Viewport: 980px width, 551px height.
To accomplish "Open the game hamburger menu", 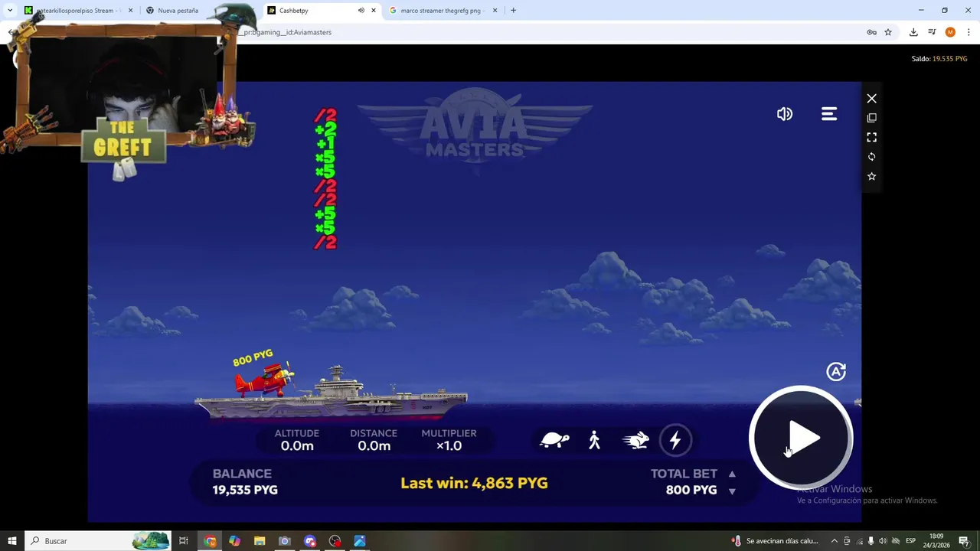I will tap(829, 114).
